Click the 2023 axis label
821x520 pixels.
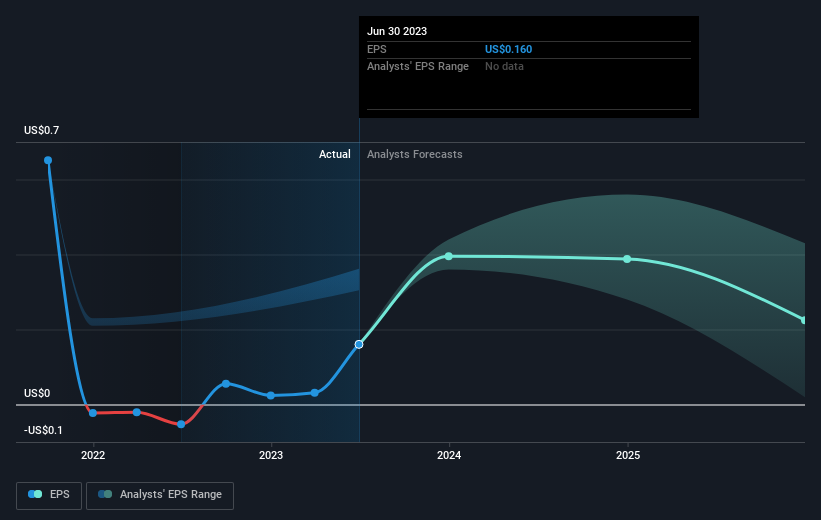pyautogui.click(x=271, y=455)
